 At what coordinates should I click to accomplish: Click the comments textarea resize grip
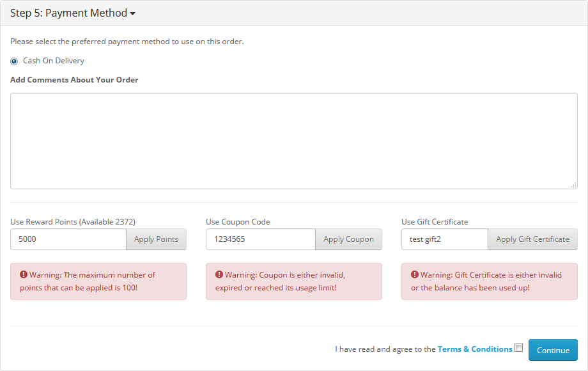click(574, 185)
